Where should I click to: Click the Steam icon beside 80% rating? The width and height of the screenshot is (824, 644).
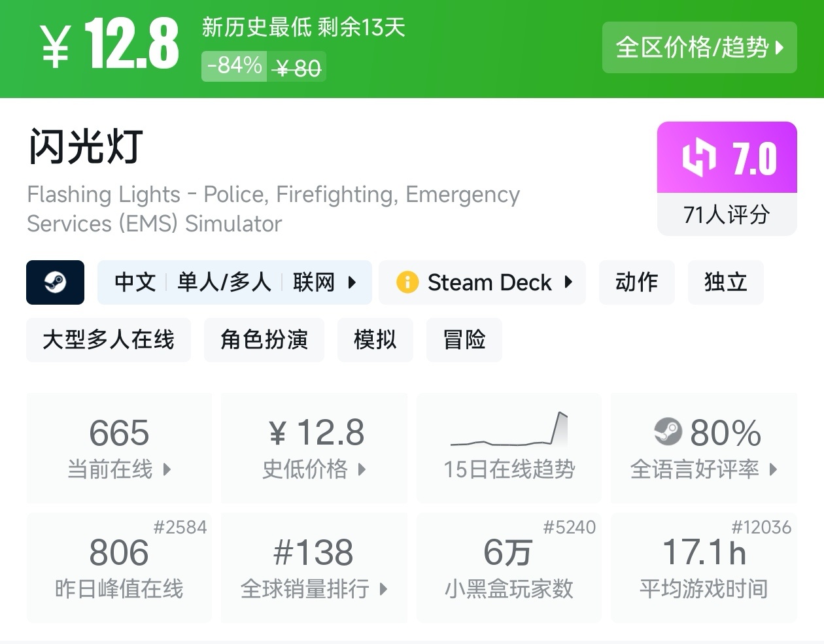[x=668, y=432]
